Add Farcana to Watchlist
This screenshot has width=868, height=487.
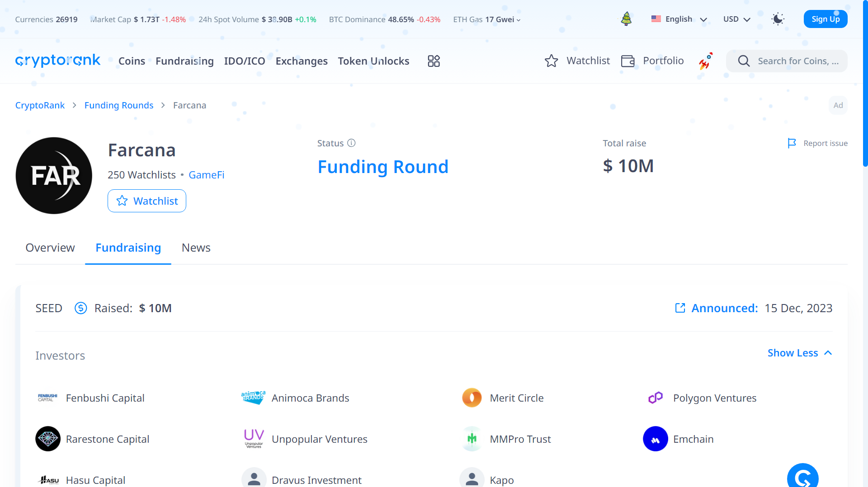(146, 201)
